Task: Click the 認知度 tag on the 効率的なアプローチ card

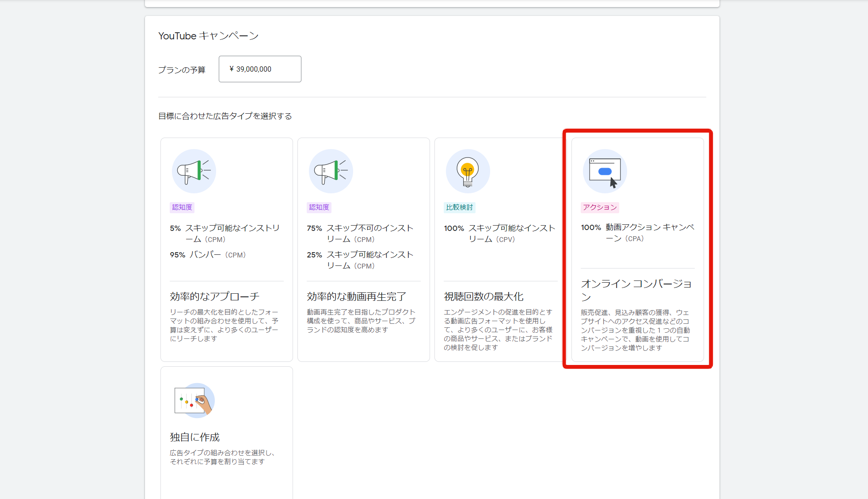Action: click(182, 207)
